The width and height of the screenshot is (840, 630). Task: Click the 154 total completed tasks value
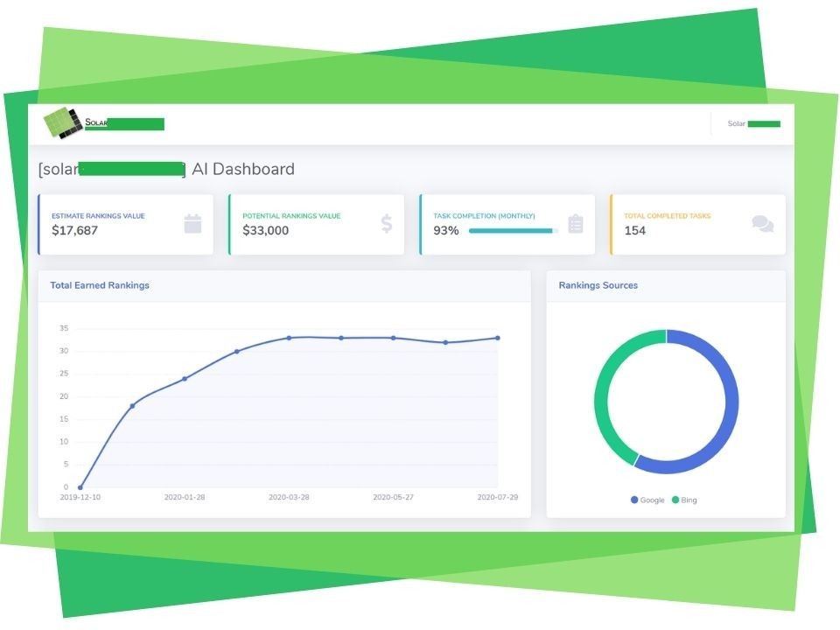pos(635,231)
